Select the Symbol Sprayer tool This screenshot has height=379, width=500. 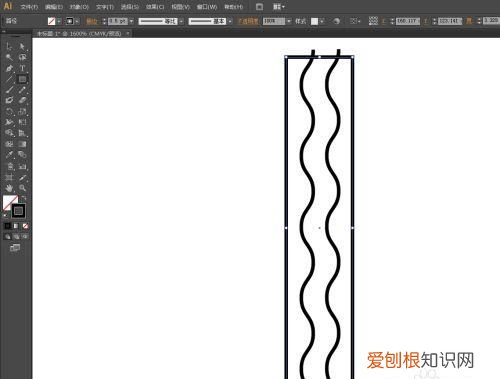[9, 166]
